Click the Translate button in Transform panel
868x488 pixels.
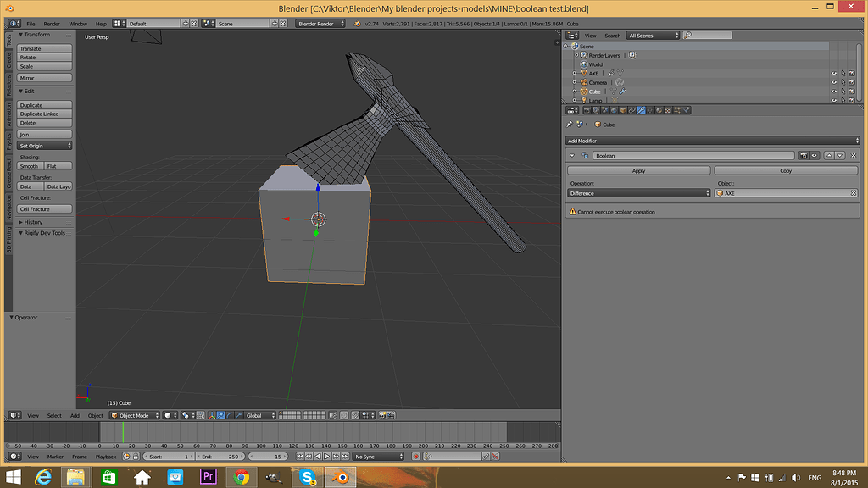click(44, 48)
